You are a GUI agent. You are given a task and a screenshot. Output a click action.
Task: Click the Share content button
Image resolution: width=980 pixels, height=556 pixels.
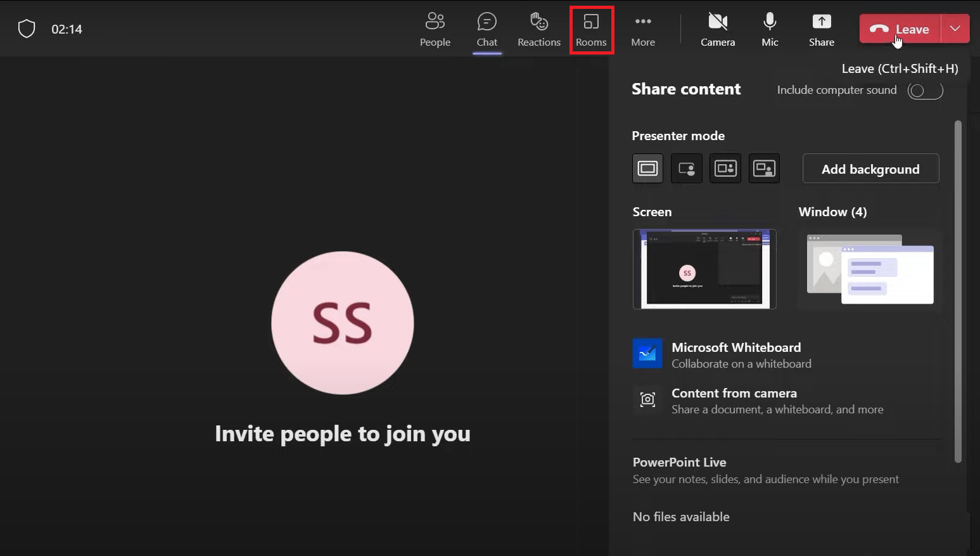[822, 30]
